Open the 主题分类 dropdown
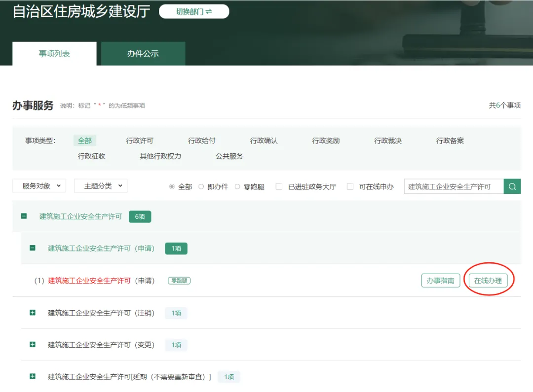 (x=101, y=186)
